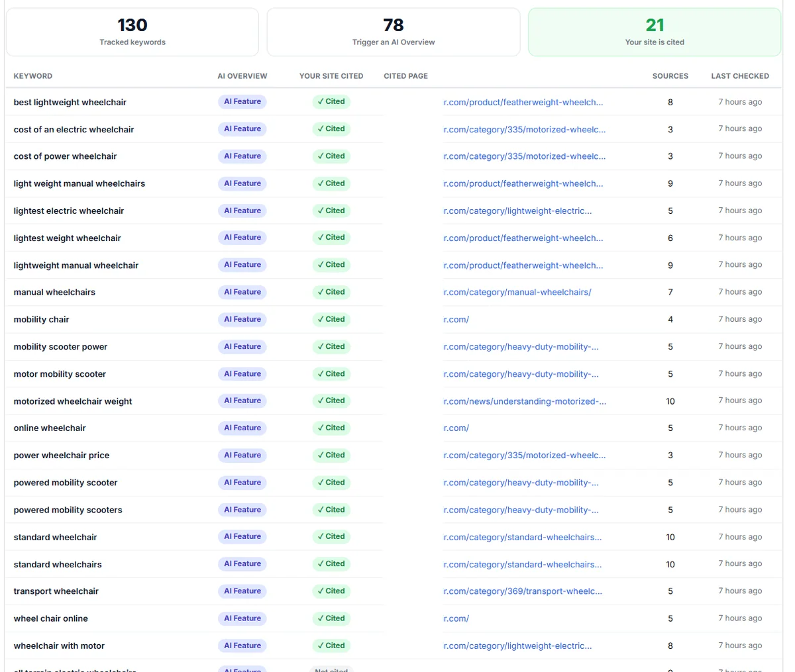Open cited page link for standard wheelchairs
This screenshot has width=795, height=672.
point(522,564)
